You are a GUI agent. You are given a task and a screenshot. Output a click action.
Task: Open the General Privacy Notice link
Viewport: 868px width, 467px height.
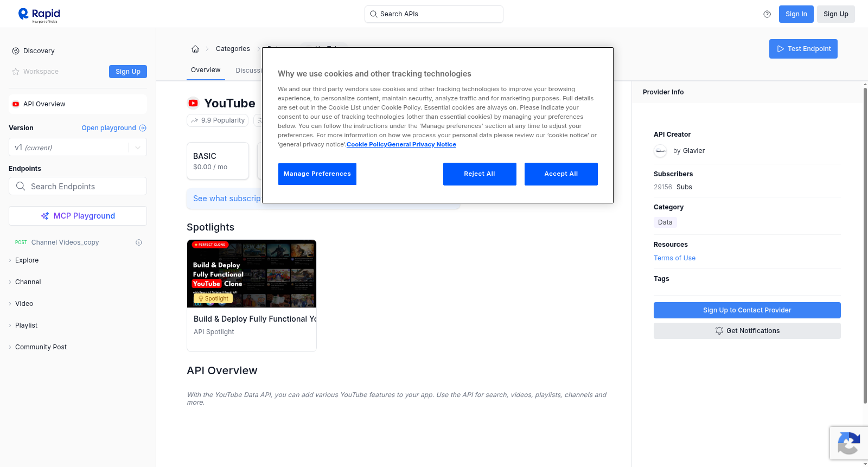click(x=422, y=144)
